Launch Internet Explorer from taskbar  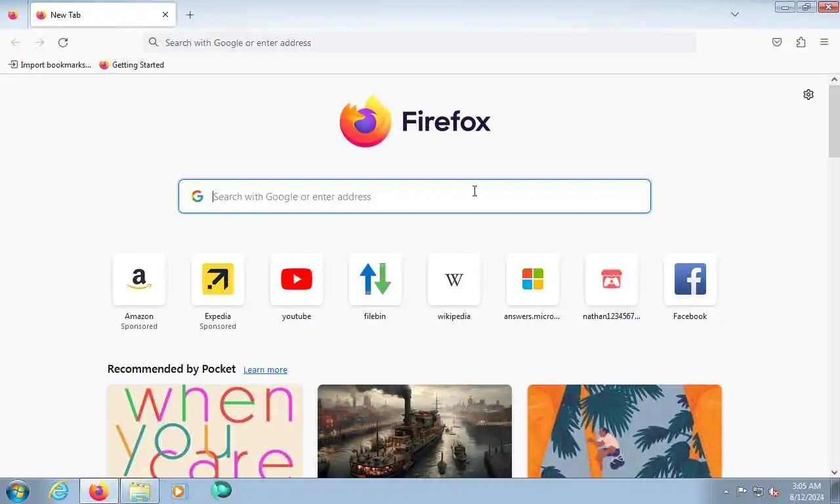[x=59, y=491]
